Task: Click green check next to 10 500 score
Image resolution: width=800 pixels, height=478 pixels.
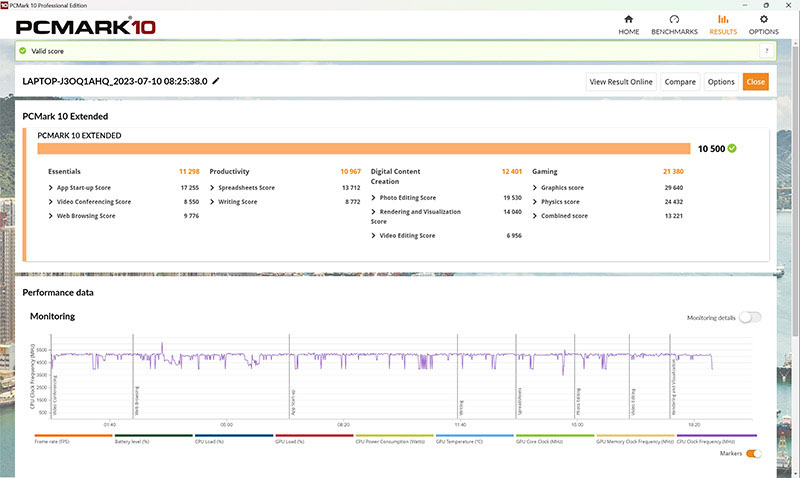Action: [732, 148]
